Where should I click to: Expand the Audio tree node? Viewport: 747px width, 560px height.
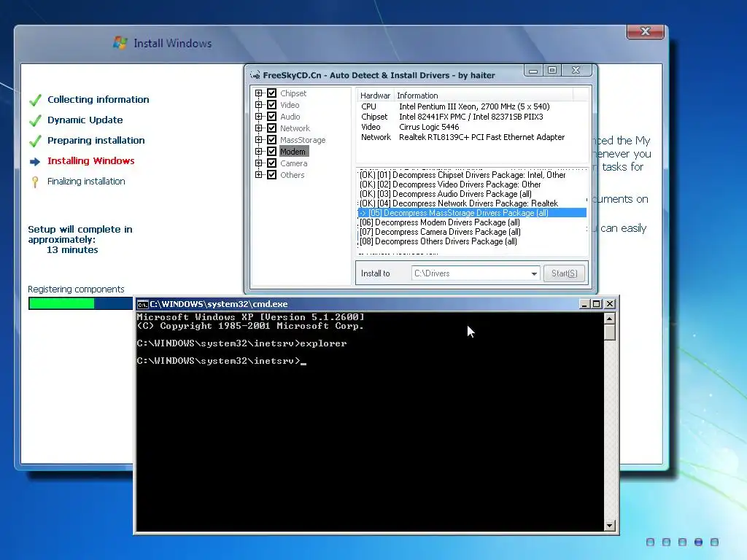pos(259,116)
